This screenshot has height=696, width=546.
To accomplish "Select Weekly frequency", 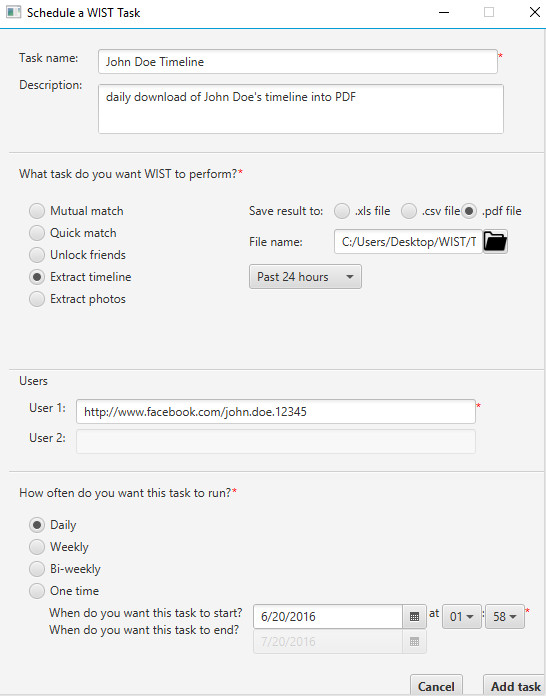I will pos(59,547).
